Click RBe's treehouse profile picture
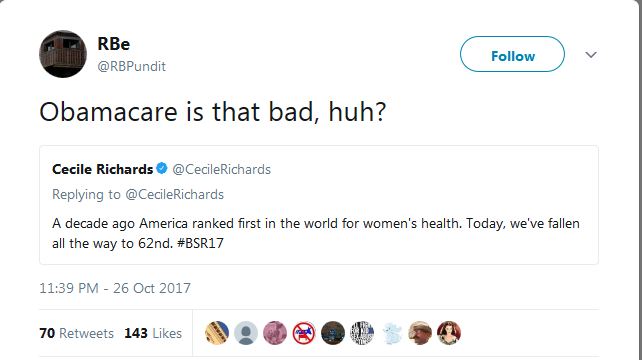Image resolution: width=642 pixels, height=360 pixels. (63, 54)
